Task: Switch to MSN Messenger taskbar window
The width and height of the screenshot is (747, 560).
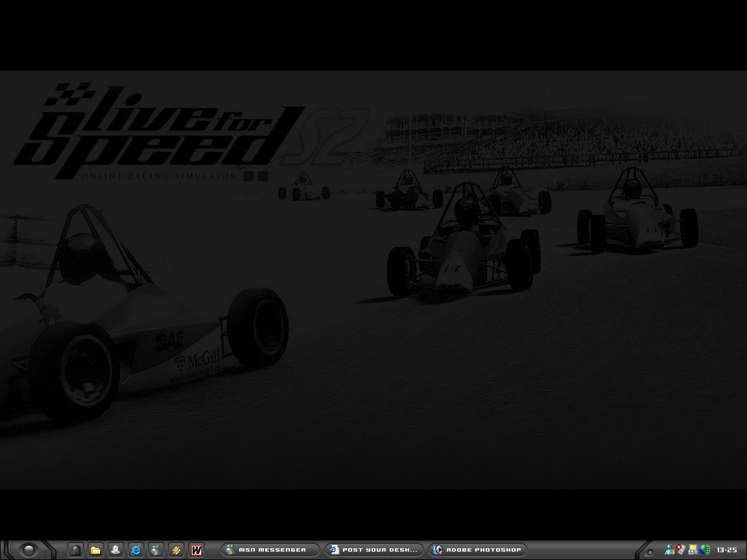Action: [x=270, y=550]
